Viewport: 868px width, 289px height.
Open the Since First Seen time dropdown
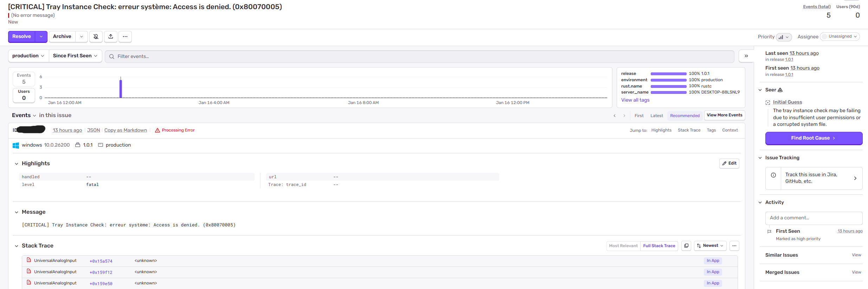75,56
